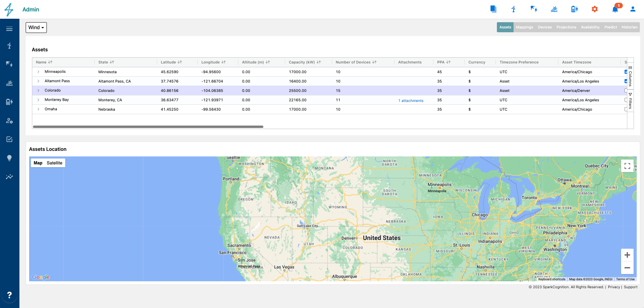Zoom in the map with plus button
644x308 pixels.
click(627, 255)
